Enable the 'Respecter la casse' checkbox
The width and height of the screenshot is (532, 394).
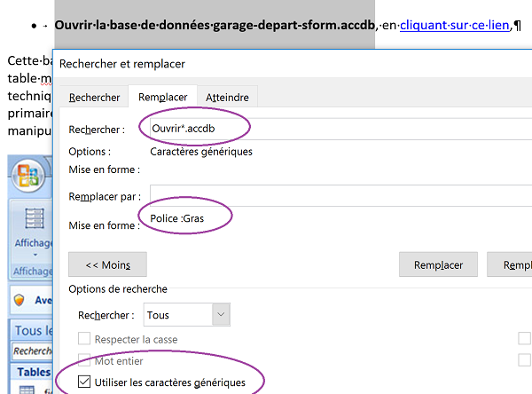[84, 339]
